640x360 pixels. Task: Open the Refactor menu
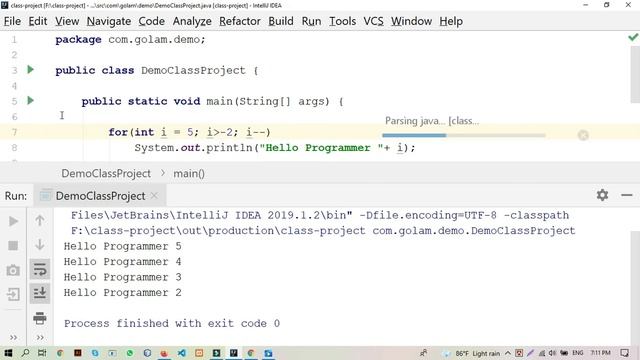click(x=240, y=21)
